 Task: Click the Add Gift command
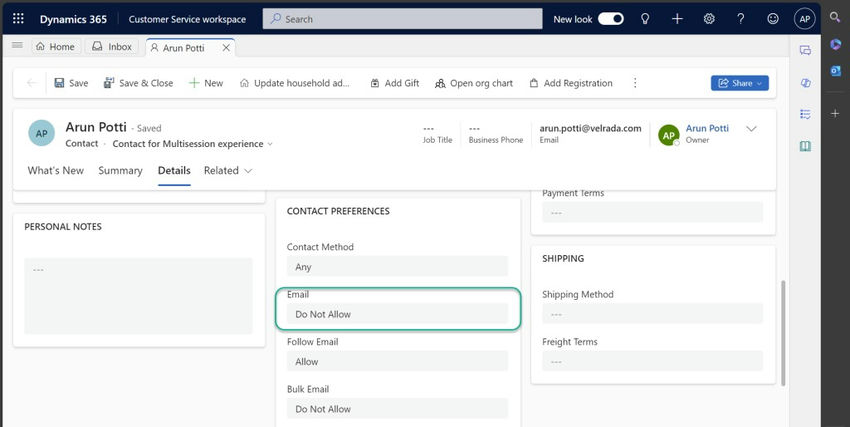(395, 83)
